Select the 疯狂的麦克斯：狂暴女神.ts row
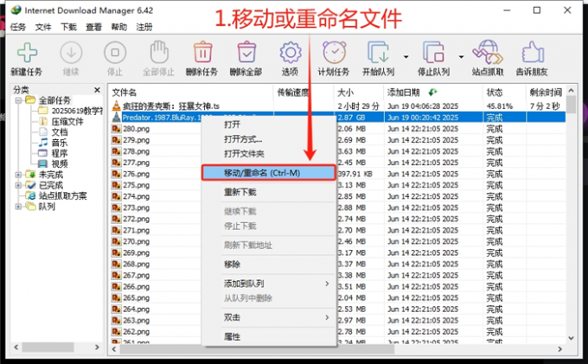This screenshot has width=588, height=364. click(x=337, y=106)
